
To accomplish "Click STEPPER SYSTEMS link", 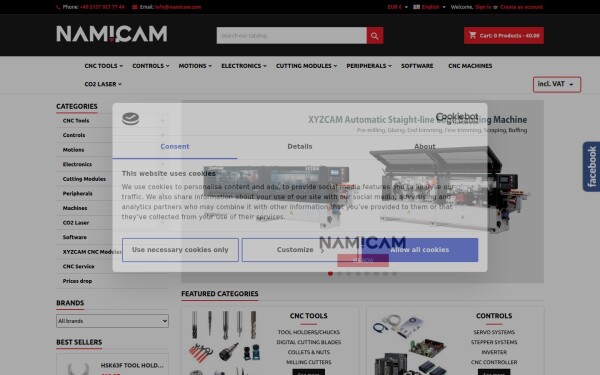I will 494,342.
